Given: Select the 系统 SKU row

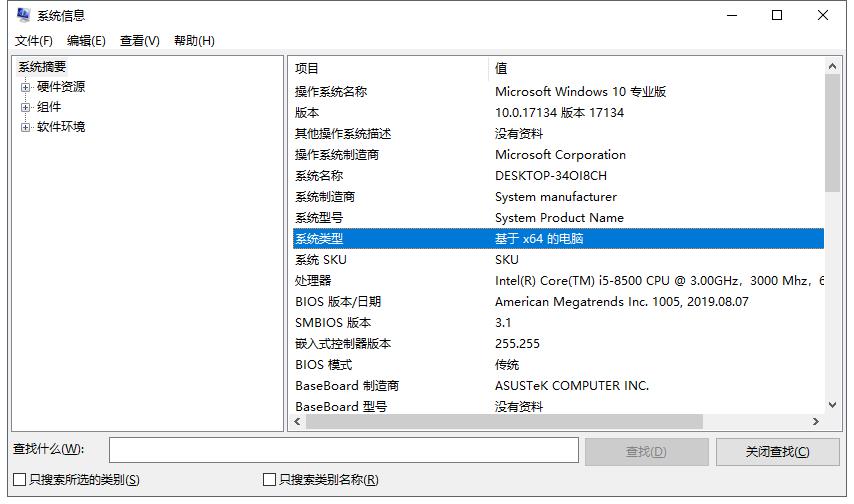Looking at the screenshot, I should click(x=558, y=259).
